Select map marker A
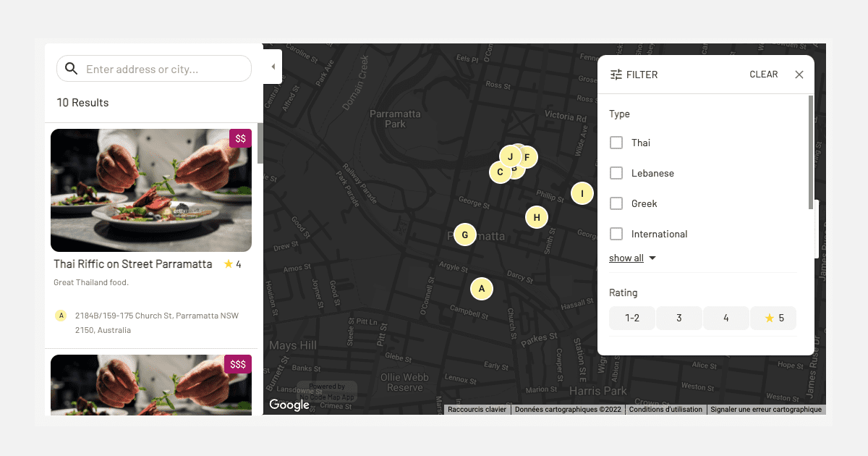The height and width of the screenshot is (456, 868). pos(482,289)
